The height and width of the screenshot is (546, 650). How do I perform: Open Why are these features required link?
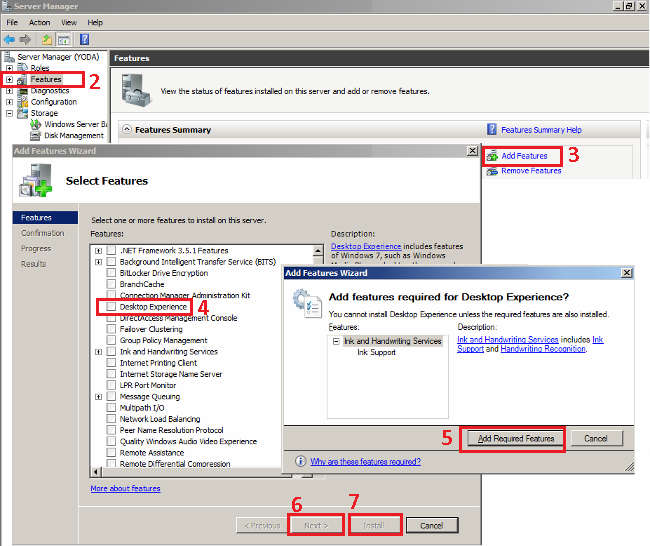click(365, 461)
